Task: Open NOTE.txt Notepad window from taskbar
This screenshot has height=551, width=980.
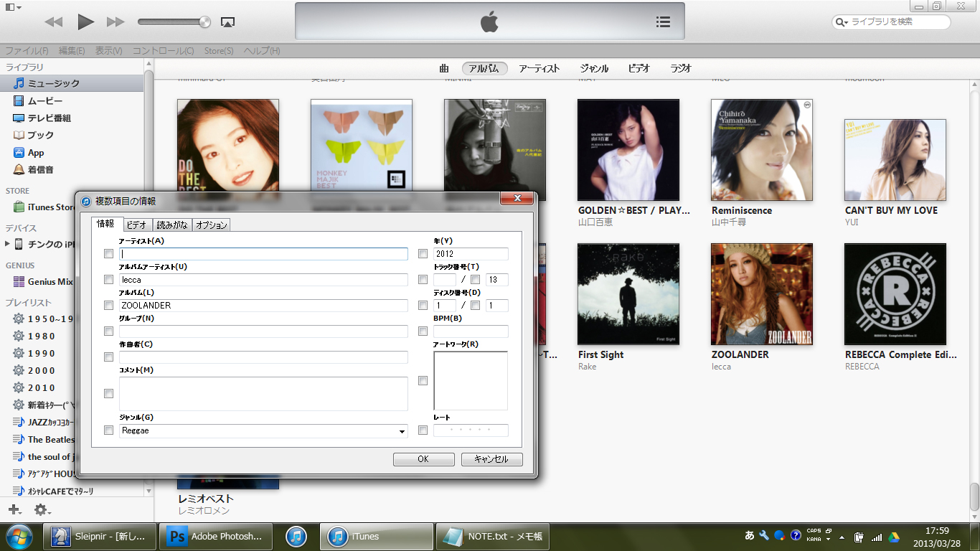Action: click(492, 536)
